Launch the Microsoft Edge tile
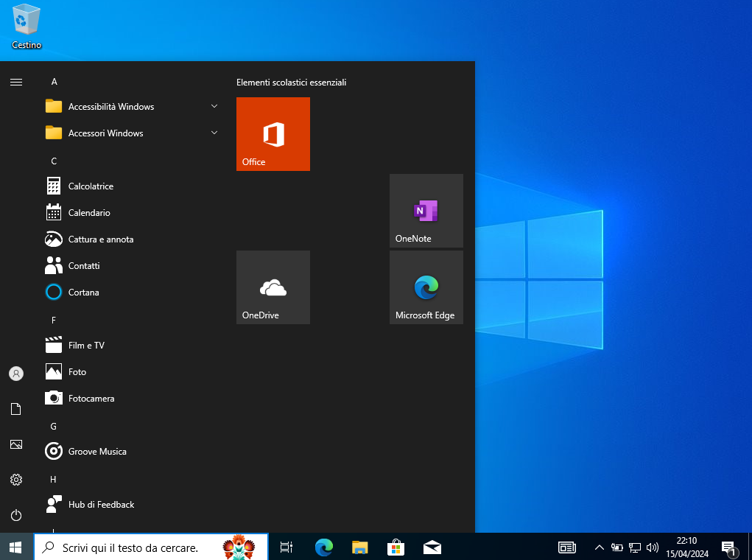The image size is (752, 560). coord(426,287)
